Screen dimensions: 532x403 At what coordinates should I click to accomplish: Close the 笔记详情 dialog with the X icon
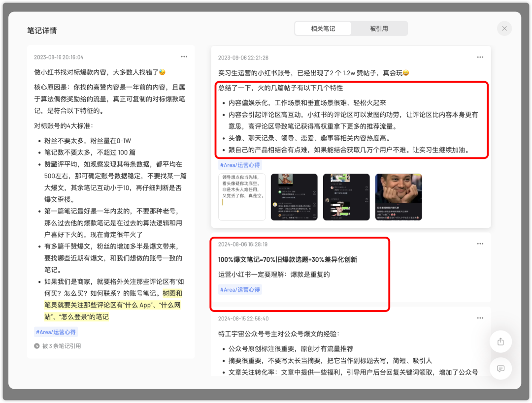pos(504,28)
